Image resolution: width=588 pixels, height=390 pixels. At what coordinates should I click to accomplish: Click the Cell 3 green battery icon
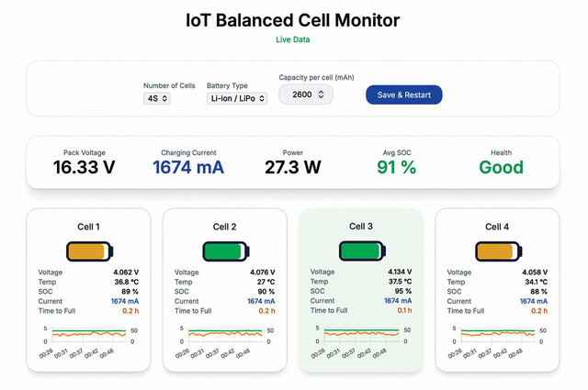362,251
